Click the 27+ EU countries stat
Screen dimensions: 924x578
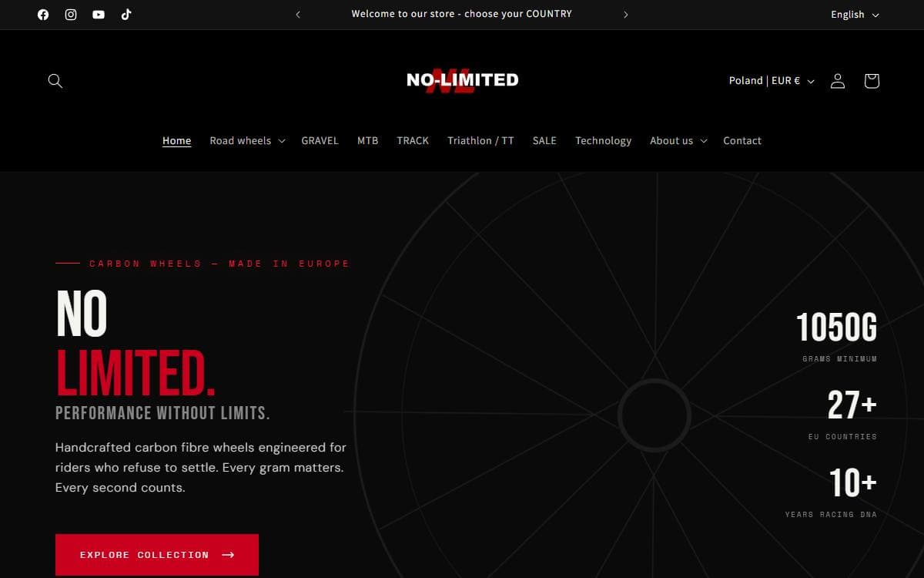coord(842,414)
